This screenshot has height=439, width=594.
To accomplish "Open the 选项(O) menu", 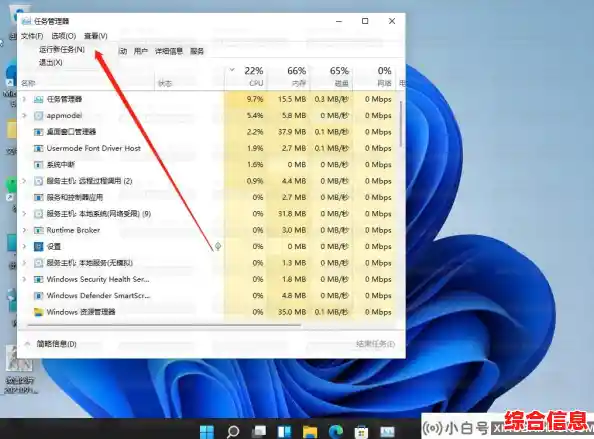I will click(64, 36).
